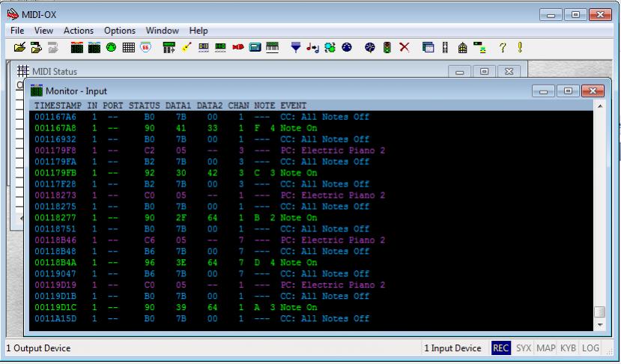Click the birdcage toolbar icon
The width and height of the screenshot is (621, 364).
462,47
